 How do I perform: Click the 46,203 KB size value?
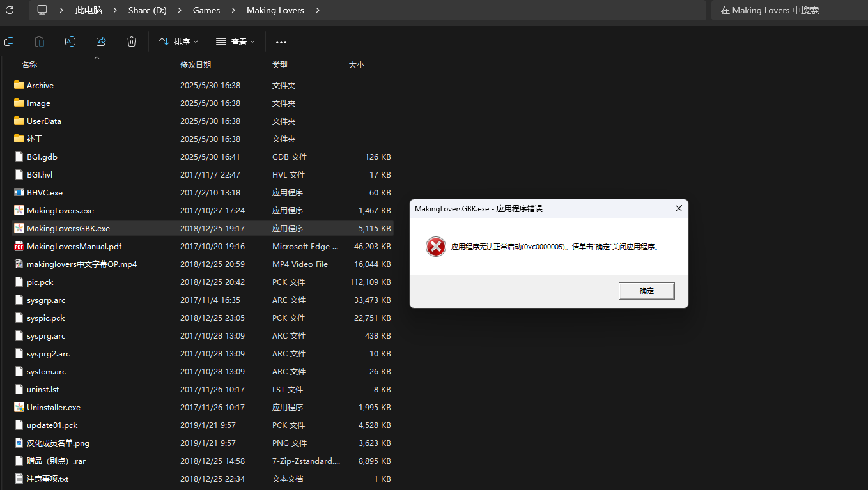pos(373,246)
